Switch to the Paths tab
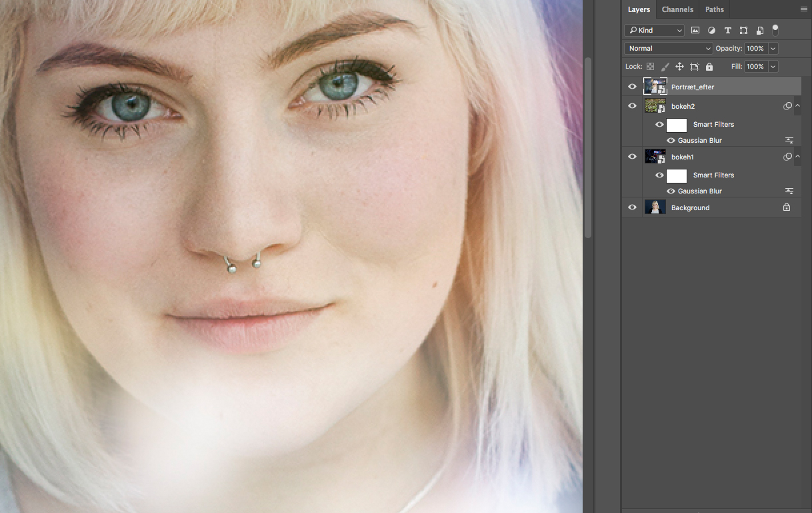The height and width of the screenshot is (513, 812). [x=714, y=9]
